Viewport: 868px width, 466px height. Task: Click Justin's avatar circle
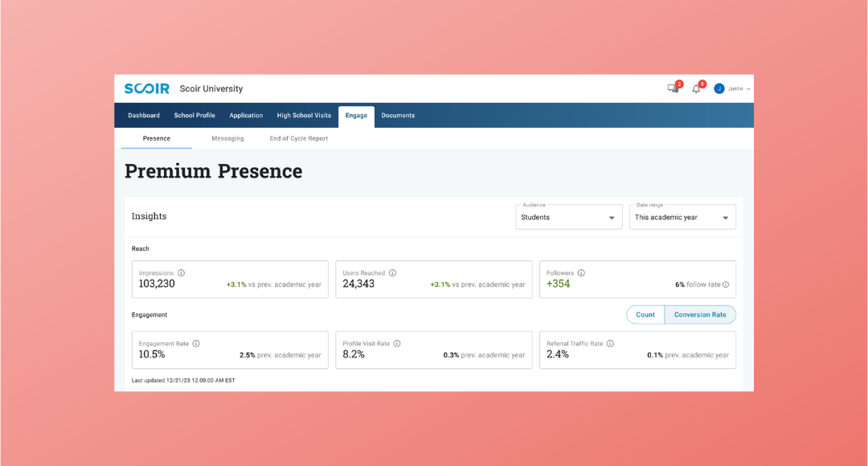coord(719,88)
